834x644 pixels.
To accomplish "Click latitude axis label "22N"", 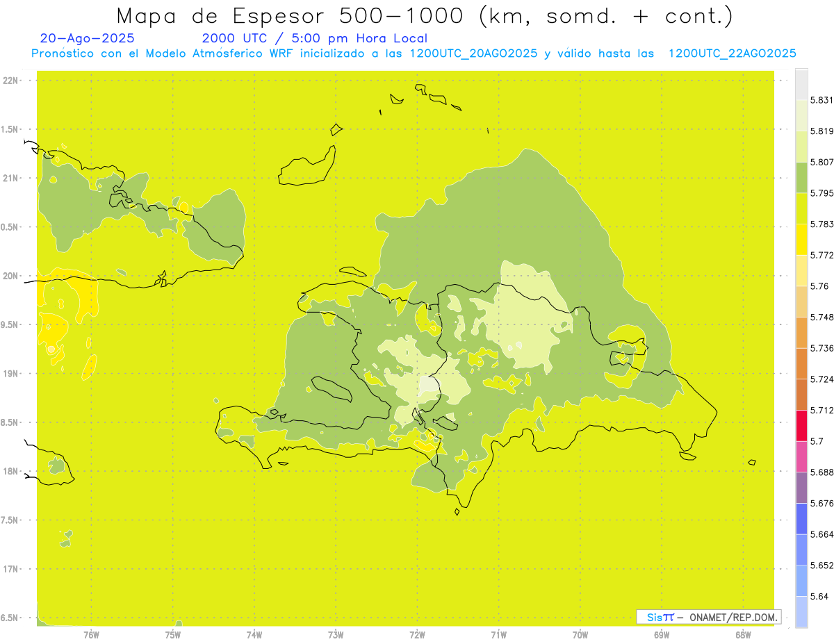I will tap(11, 80).
